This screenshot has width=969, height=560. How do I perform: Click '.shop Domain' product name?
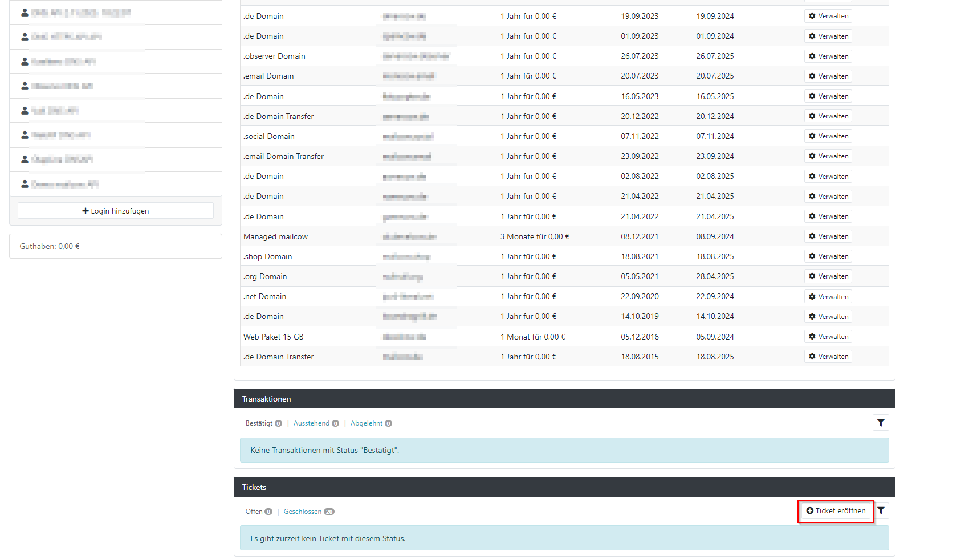coord(267,256)
